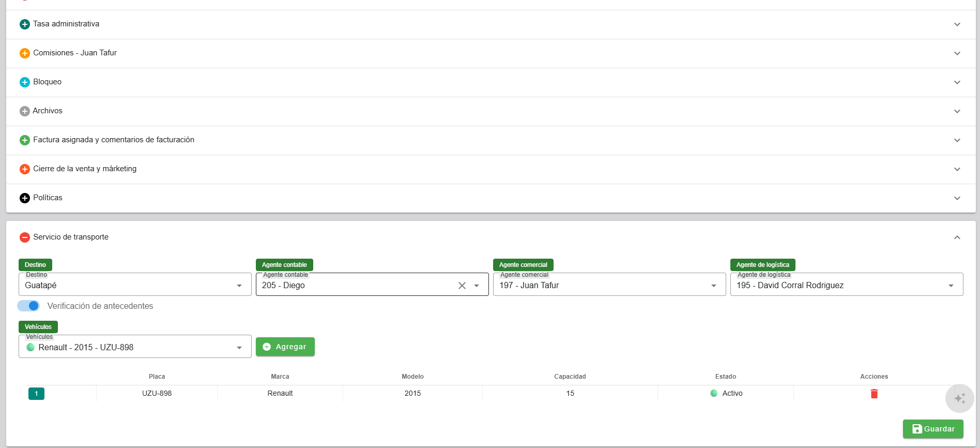Click the black plus icon beside Políticas
Viewport: 980px width, 448px height.
click(24, 198)
